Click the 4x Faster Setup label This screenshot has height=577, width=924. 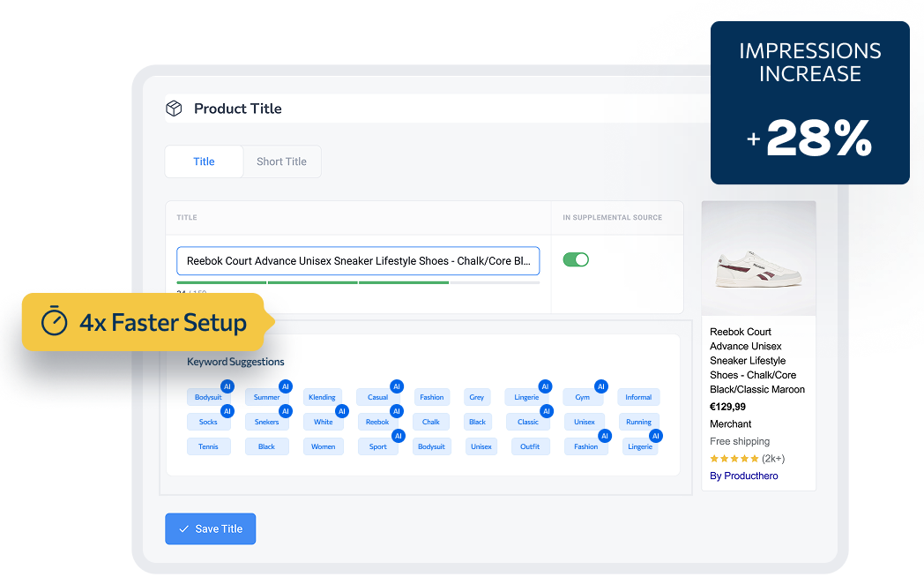point(163,323)
